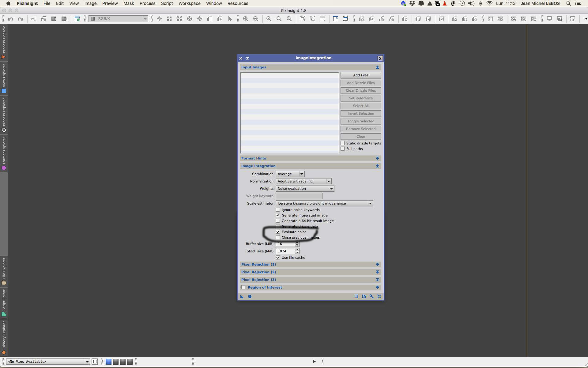Open the Resources menu
Screen dimensions: 588x368
(x=238, y=3)
